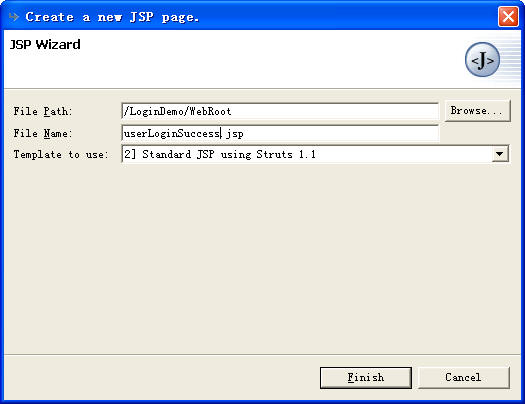Close the Create a new JSP page dialog
Image resolution: width=525 pixels, height=404 pixels.
508,16
